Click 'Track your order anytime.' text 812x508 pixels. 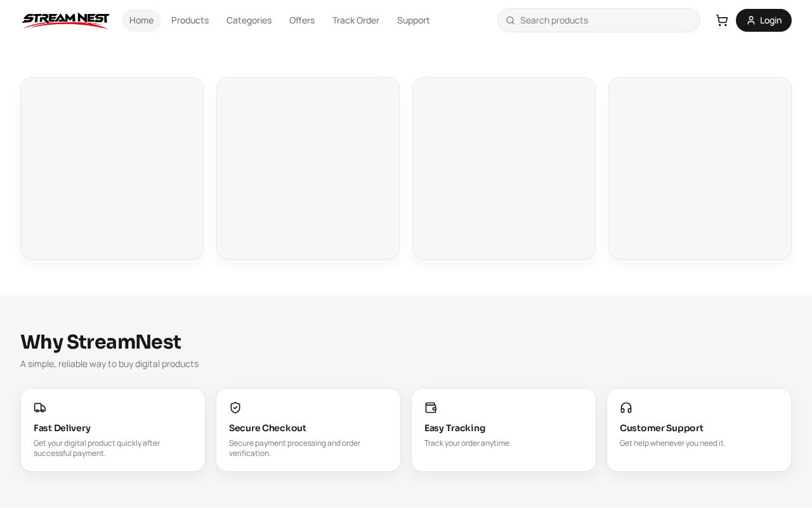468,443
